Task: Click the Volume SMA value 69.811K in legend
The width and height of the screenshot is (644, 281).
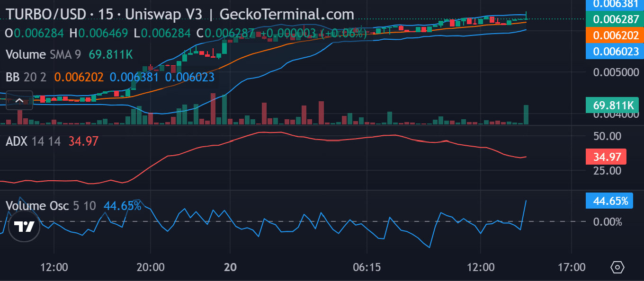Action: click(x=111, y=54)
